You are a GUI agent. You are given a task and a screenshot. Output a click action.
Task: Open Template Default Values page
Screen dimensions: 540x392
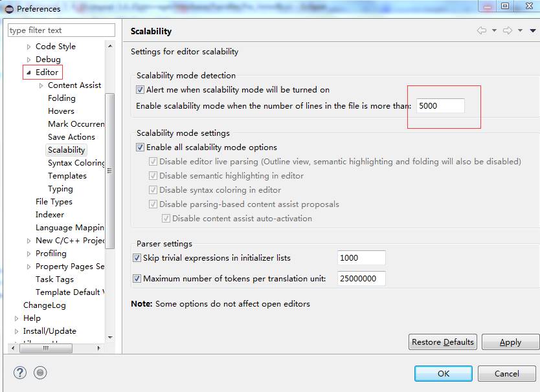(x=69, y=292)
